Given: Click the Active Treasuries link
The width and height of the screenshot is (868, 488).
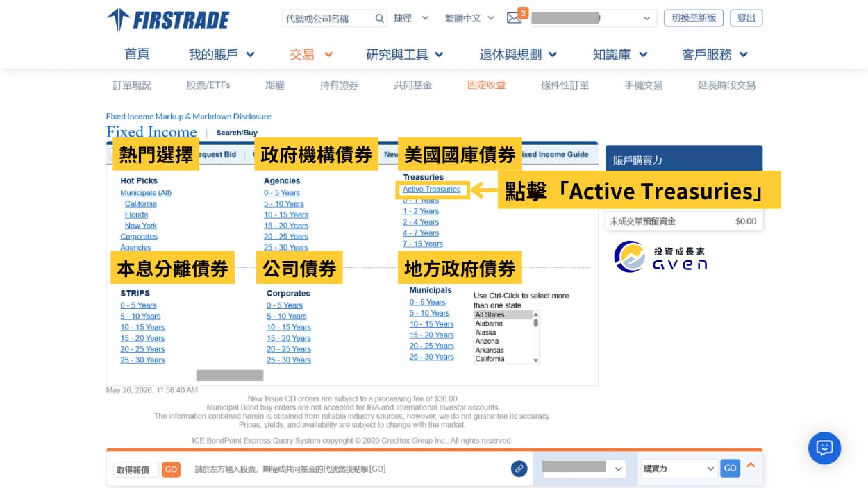Looking at the screenshot, I should click(x=431, y=190).
